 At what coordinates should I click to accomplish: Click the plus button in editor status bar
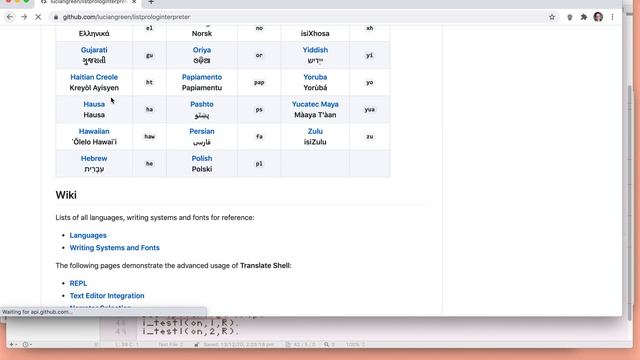click(x=12, y=344)
